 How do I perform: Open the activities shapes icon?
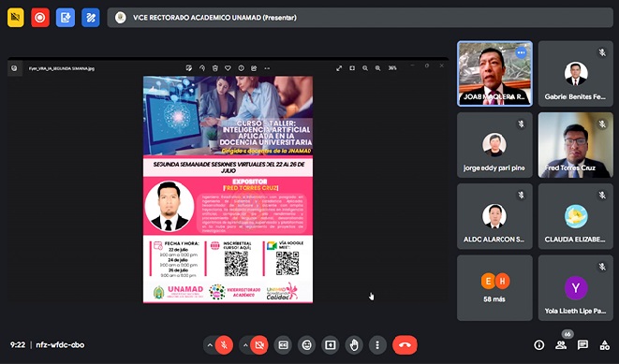(604, 345)
